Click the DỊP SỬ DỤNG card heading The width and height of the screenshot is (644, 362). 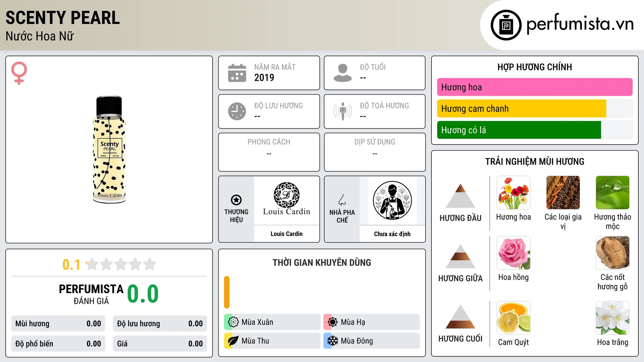point(375,142)
